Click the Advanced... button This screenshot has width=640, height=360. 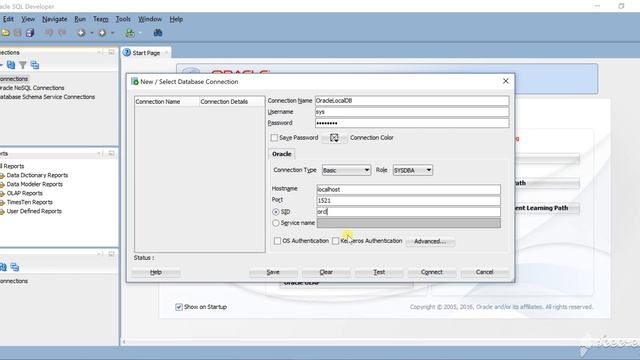430,241
